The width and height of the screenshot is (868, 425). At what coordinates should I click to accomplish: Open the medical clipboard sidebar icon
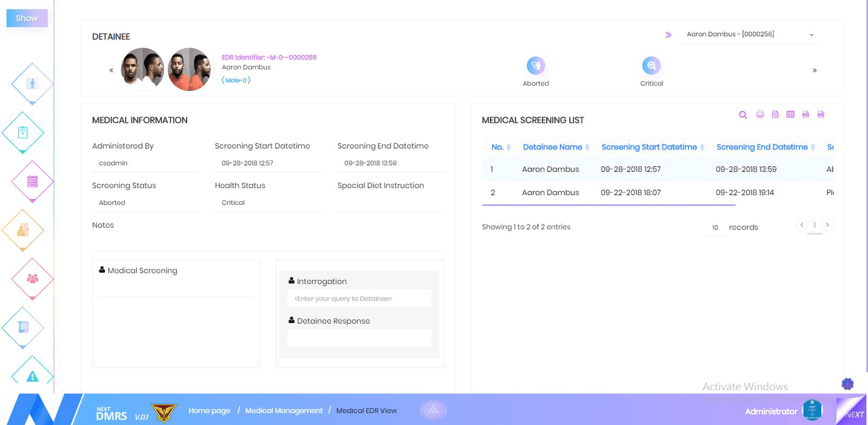click(x=23, y=132)
